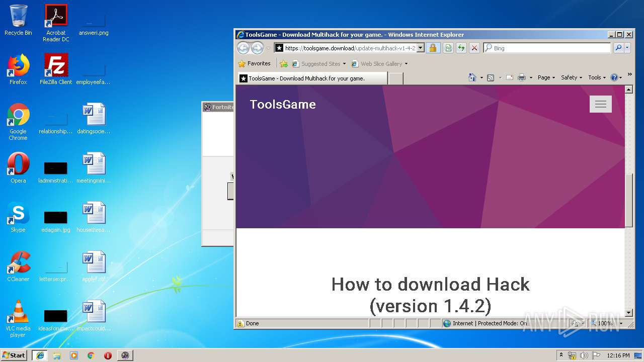The width and height of the screenshot is (644, 362).
Task: Open search provider dropdown arrow
Action: pos(627,48)
